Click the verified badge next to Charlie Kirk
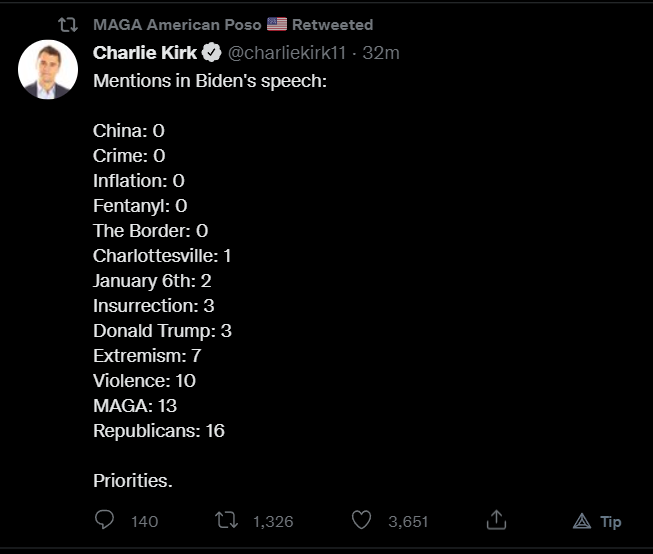The width and height of the screenshot is (653, 554). click(212, 53)
